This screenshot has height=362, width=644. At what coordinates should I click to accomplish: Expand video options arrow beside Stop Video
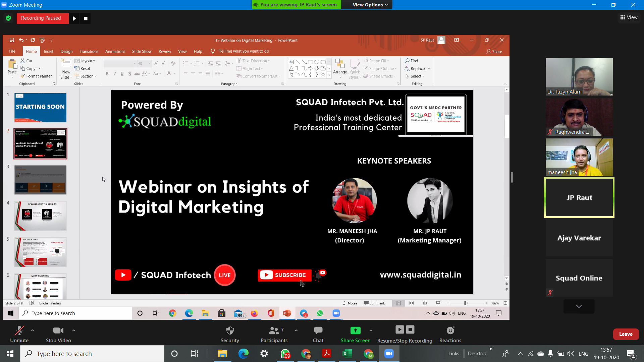click(74, 330)
